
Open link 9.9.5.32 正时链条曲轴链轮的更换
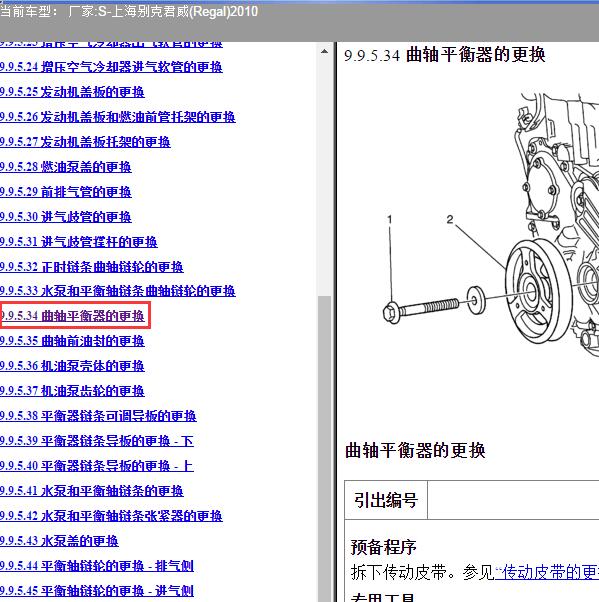pos(92,267)
